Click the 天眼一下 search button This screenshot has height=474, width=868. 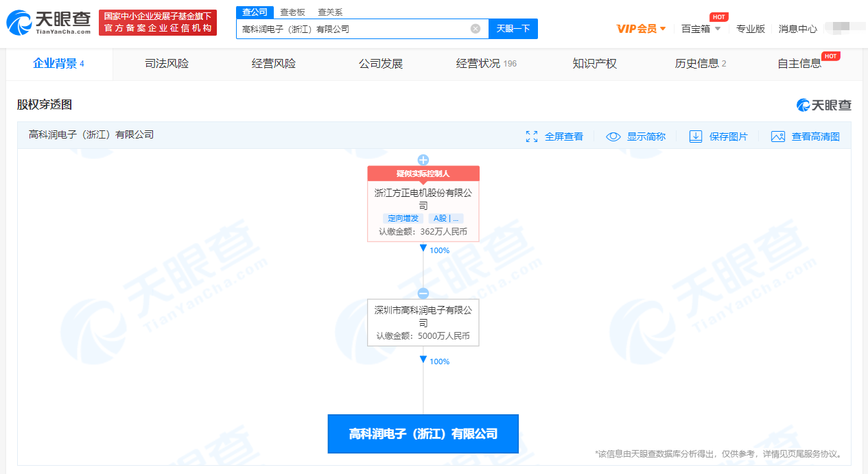pos(513,29)
